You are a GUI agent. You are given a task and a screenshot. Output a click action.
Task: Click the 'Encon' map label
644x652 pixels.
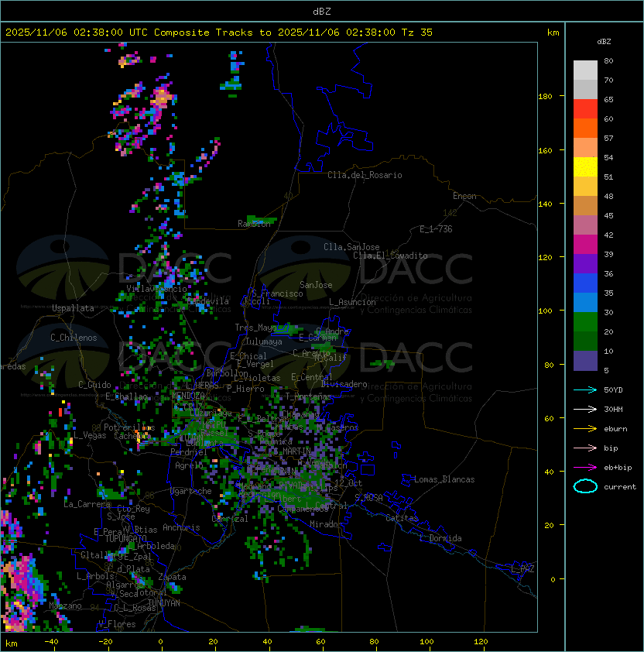[464, 196]
